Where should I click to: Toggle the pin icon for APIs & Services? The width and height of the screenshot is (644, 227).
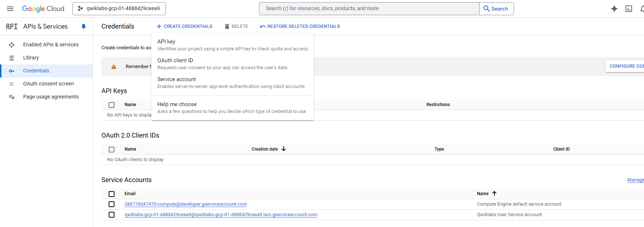[x=84, y=26]
